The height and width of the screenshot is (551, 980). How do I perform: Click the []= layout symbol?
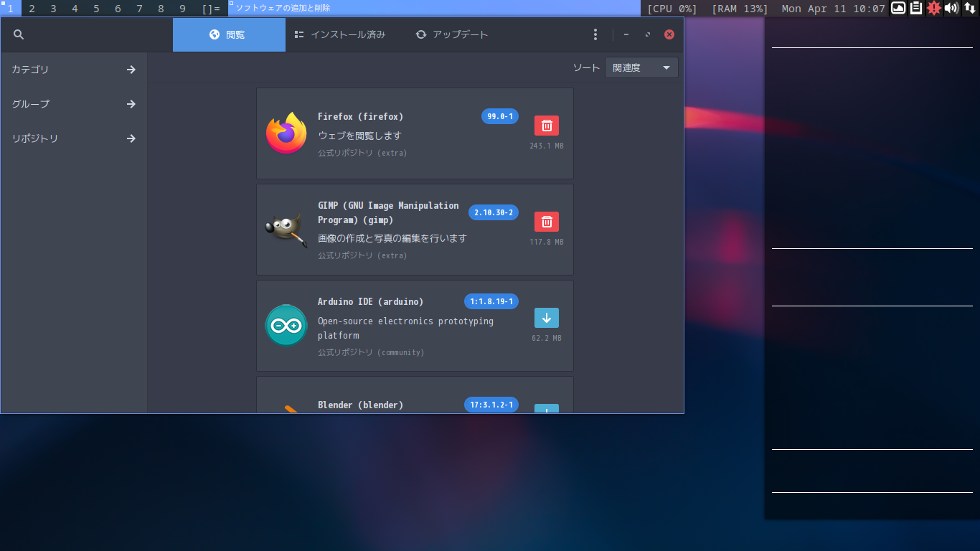211,9
